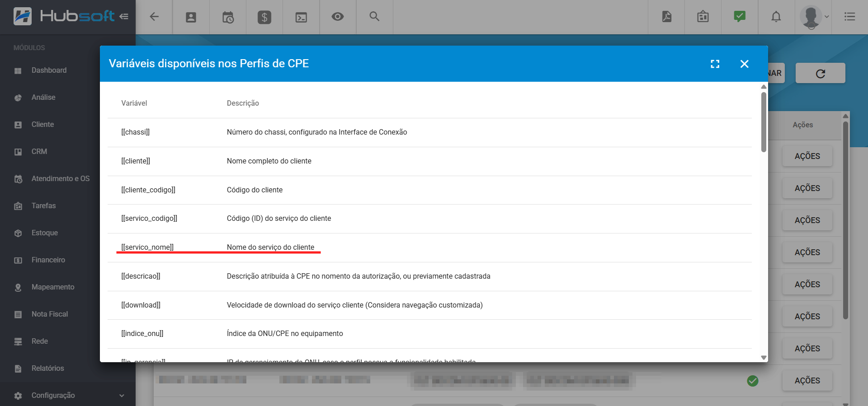
Task: Click the green chat checkmark icon
Action: 739,17
